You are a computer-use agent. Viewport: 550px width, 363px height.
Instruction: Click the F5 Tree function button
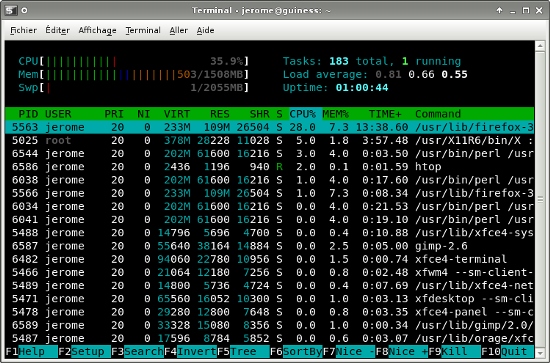(x=243, y=351)
